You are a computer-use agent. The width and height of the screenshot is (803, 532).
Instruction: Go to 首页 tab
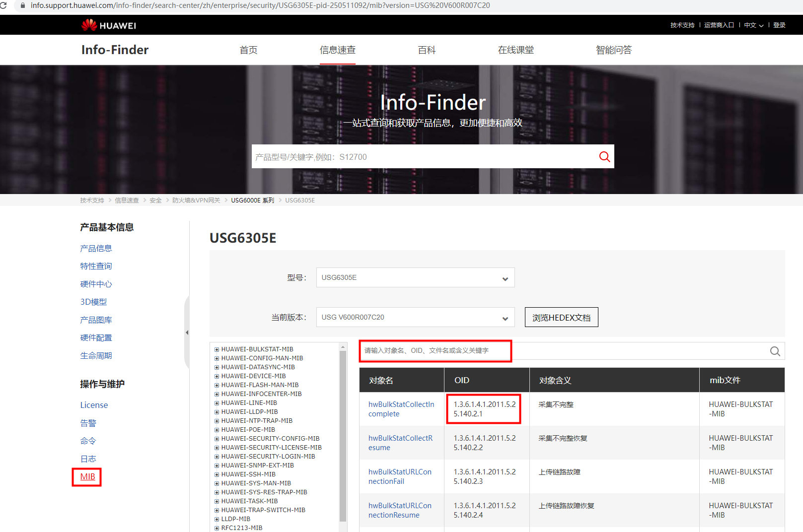coord(248,50)
